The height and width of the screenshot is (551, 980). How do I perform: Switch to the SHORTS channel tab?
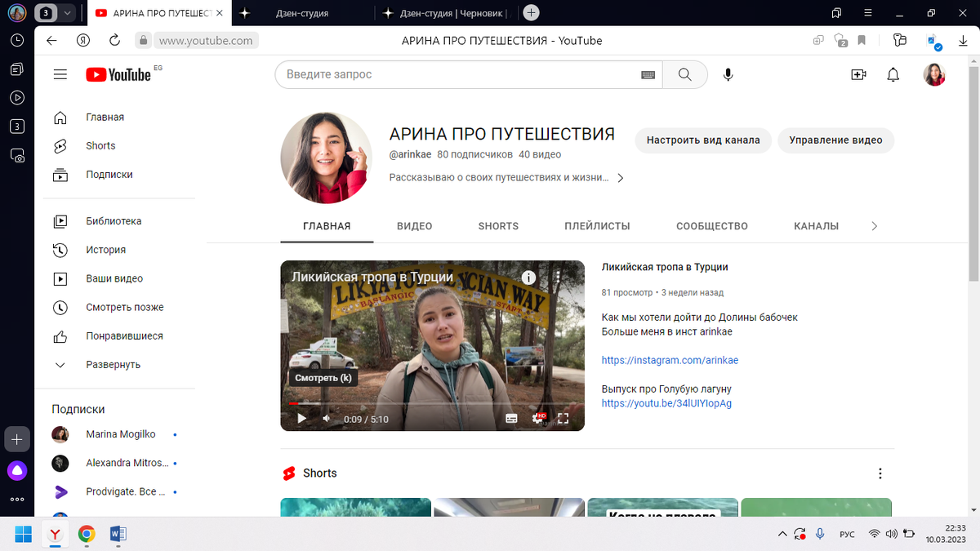tap(498, 226)
